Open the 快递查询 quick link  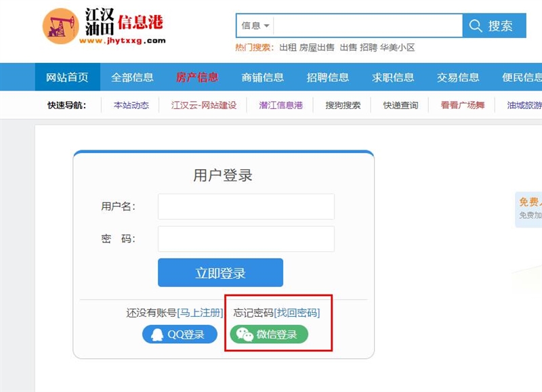click(x=400, y=105)
